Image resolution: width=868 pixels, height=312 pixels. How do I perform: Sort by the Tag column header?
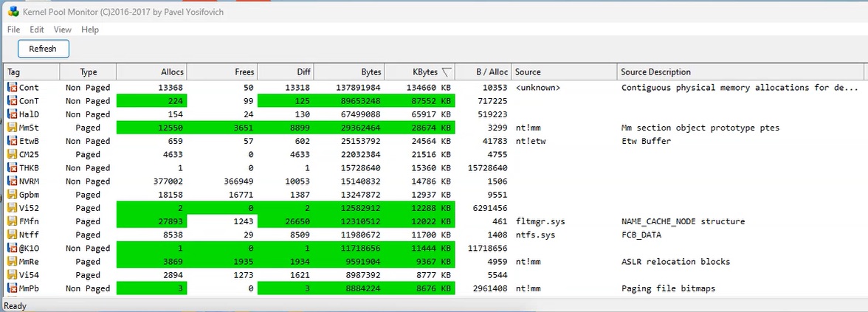click(x=32, y=72)
